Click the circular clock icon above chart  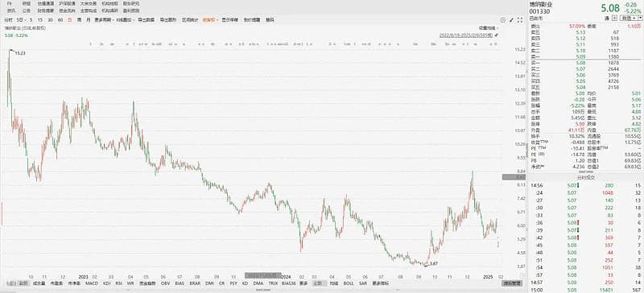[x=502, y=20]
